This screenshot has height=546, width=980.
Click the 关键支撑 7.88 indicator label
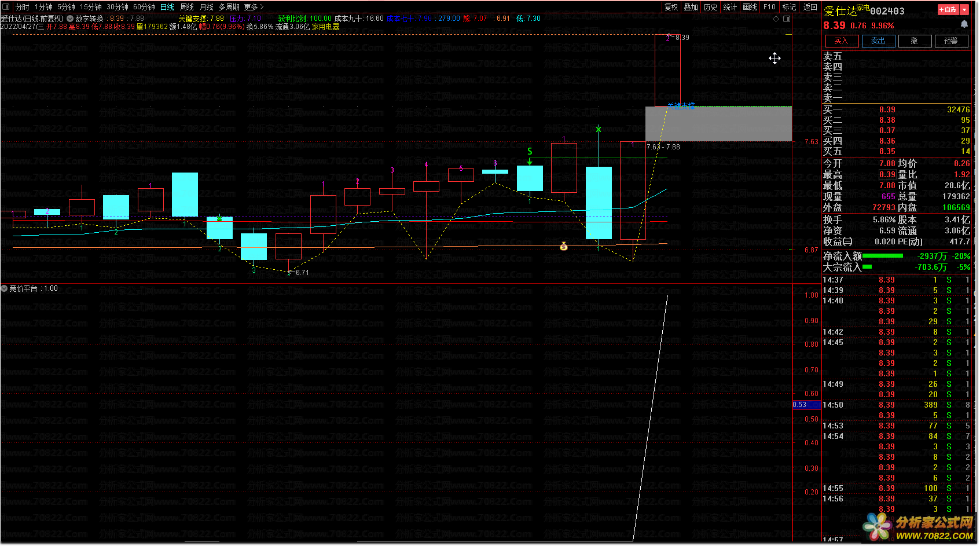click(201, 19)
